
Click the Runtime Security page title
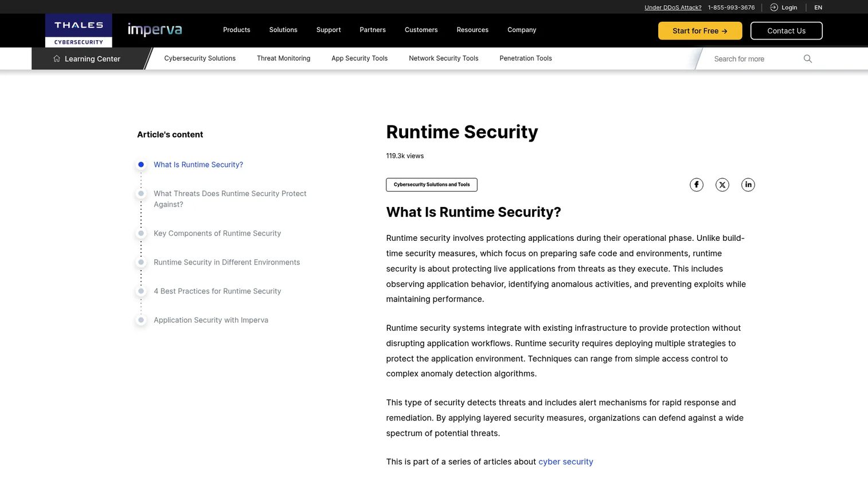462,132
